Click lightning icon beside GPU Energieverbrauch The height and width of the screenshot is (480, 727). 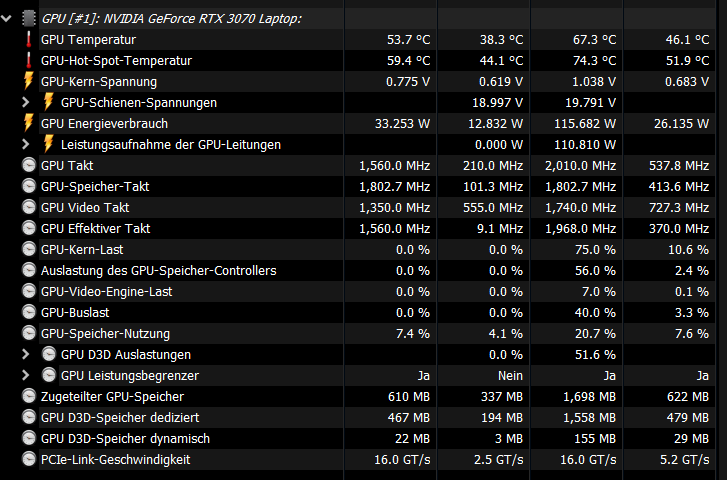(29, 123)
